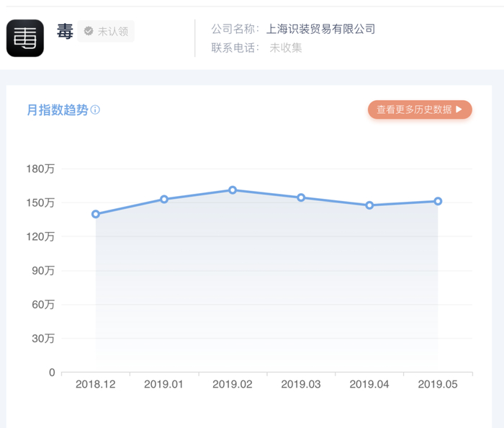
Task: Click the 未收集 phone number text
Action: (x=286, y=48)
